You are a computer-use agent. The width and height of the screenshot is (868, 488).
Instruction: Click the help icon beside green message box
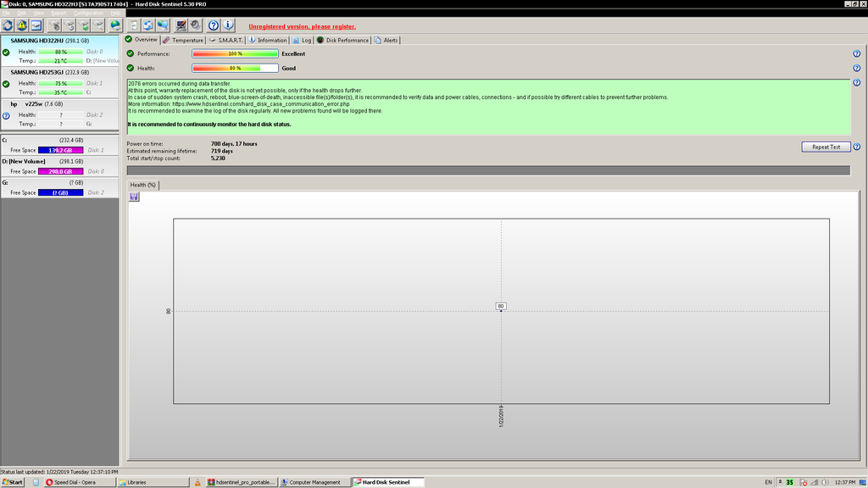(x=856, y=82)
